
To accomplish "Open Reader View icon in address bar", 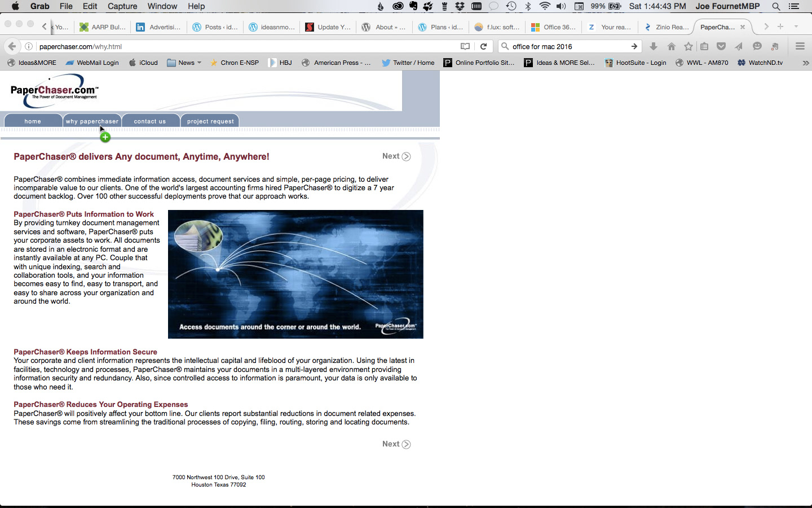I will [465, 46].
